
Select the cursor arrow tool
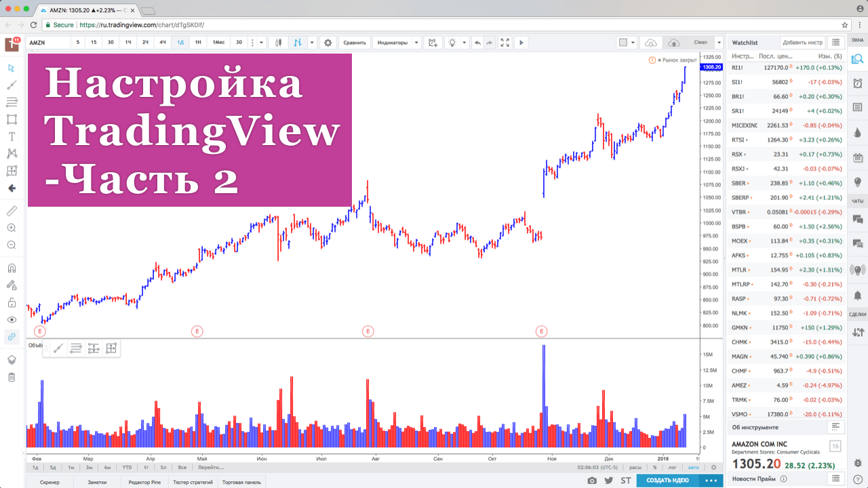pos(12,68)
